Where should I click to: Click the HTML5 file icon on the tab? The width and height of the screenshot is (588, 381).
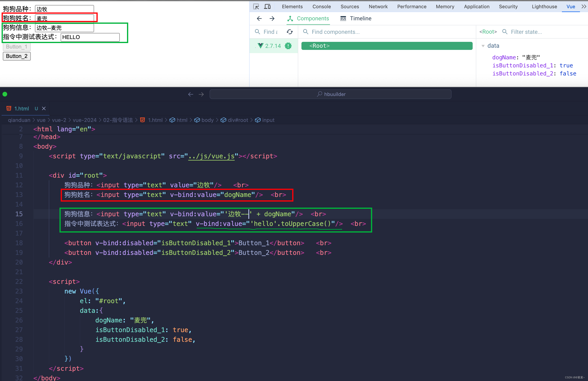pos(9,109)
